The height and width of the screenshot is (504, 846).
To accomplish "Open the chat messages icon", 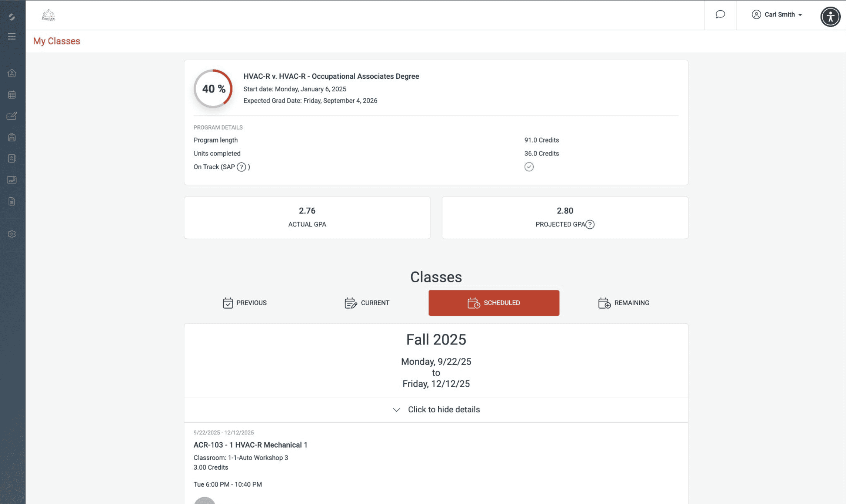I will [720, 14].
